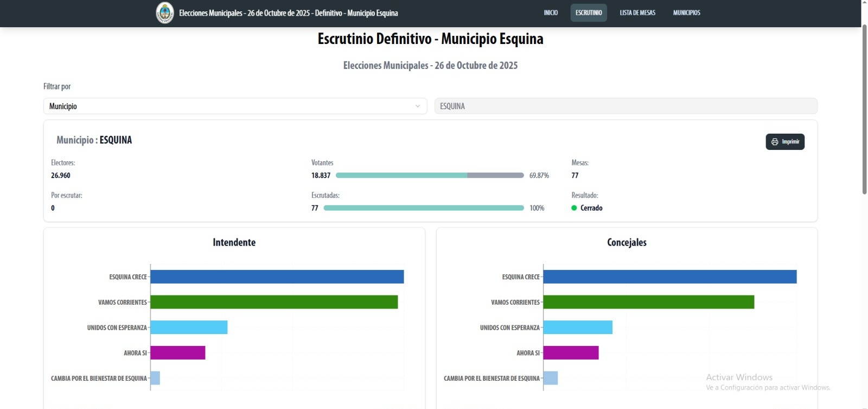The height and width of the screenshot is (409, 868).
Task: Click the provincial crest logo in header
Action: tap(165, 13)
